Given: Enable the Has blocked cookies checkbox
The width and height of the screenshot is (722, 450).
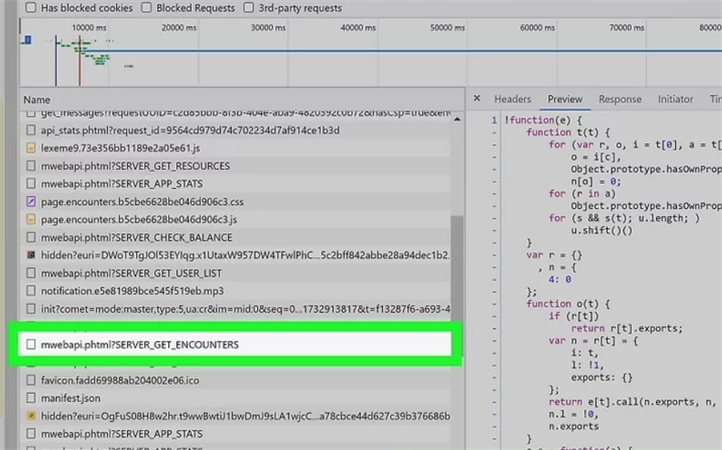Looking at the screenshot, I should (29, 8).
